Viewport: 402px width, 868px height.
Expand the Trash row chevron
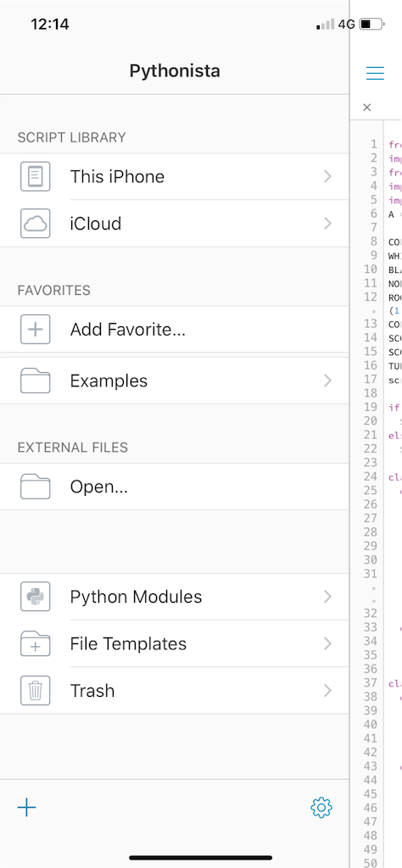tap(328, 691)
